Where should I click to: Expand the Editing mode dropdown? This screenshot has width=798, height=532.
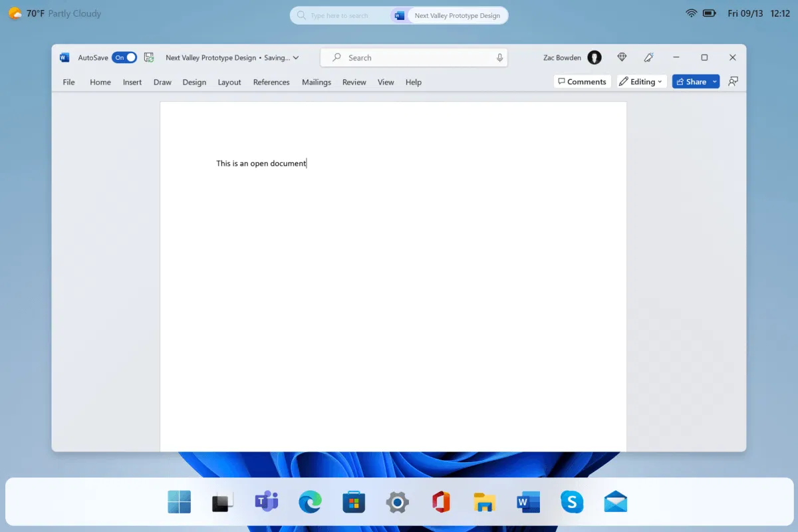[641, 81]
